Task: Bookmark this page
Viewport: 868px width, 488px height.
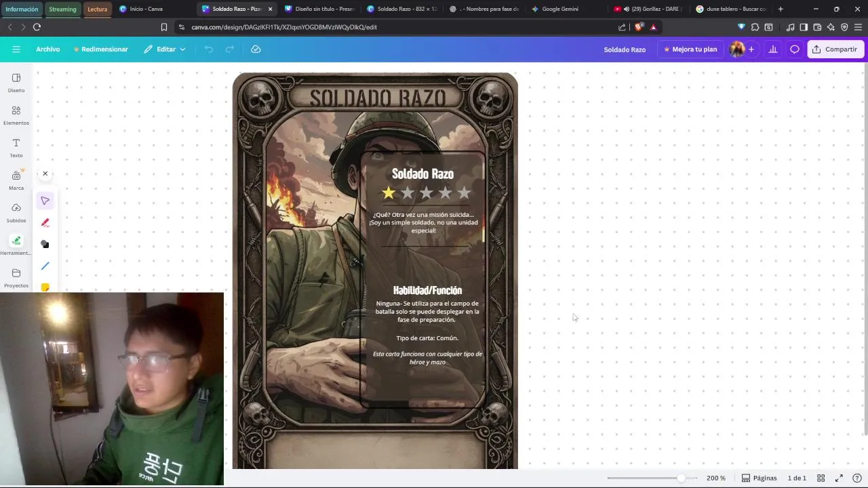Action: (x=163, y=27)
